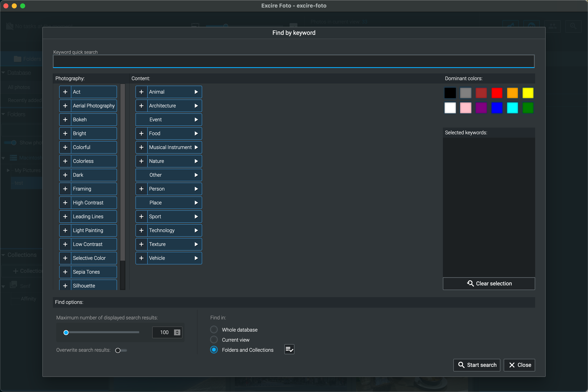Select the Whole database radio option
Screen dimensions: 588x392
tap(214, 329)
